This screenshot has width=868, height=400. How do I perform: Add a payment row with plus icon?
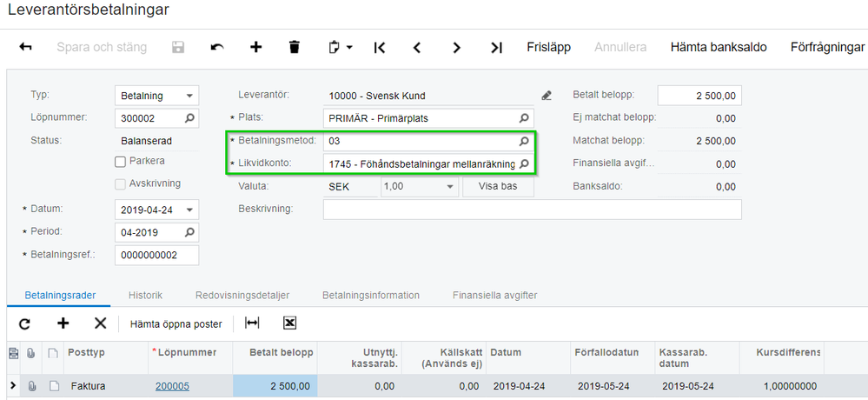[63, 323]
